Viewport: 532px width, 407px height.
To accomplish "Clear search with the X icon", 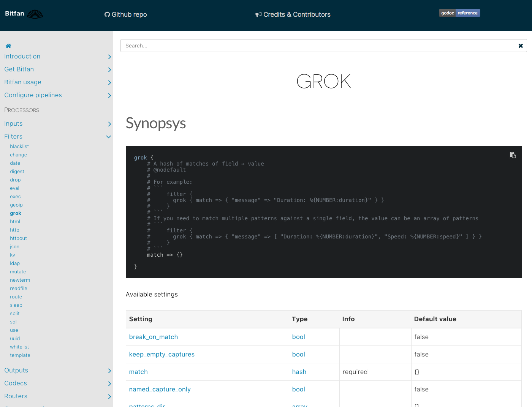I will point(521,46).
